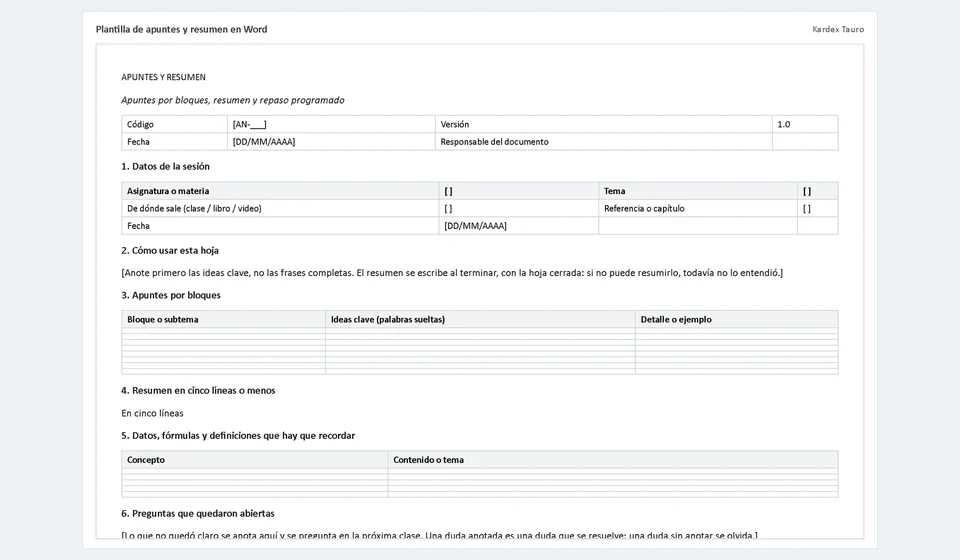Click the 'Tema' cell
The height and width of the screenshot is (560, 960).
click(698, 191)
